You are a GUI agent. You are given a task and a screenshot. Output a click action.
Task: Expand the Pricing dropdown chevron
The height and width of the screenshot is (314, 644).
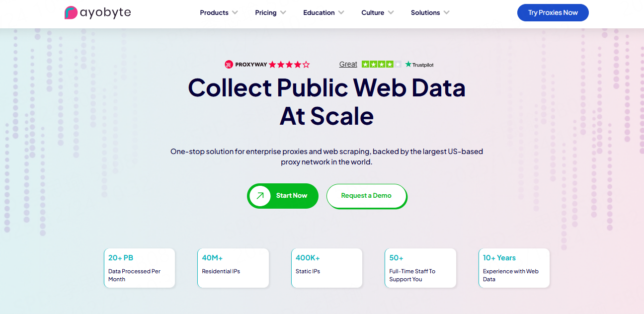(283, 12)
